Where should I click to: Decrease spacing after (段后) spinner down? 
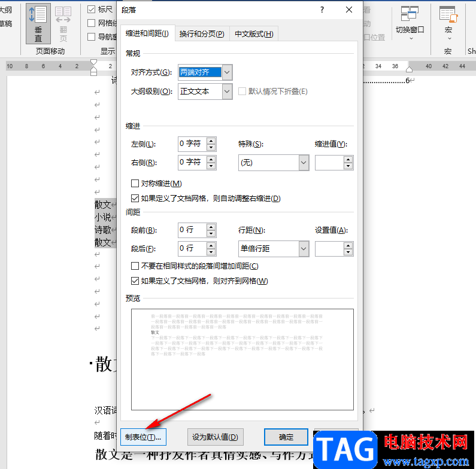pos(211,252)
